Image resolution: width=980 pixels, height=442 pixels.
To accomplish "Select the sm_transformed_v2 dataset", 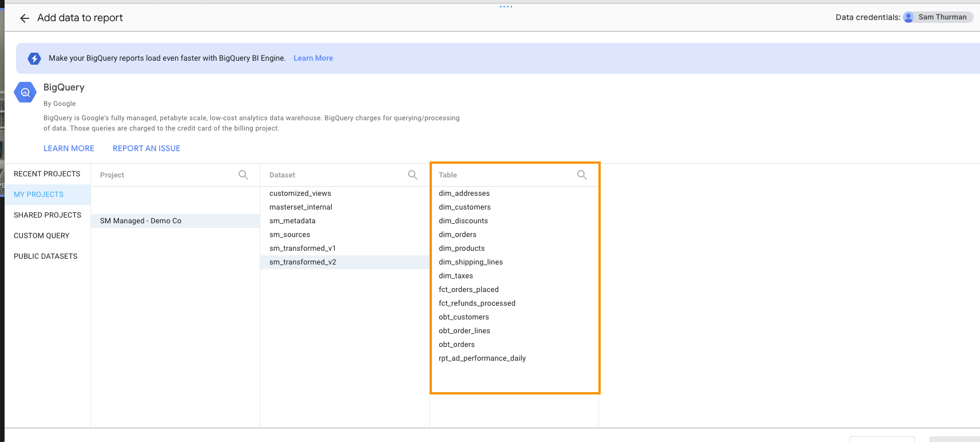I will click(344, 262).
